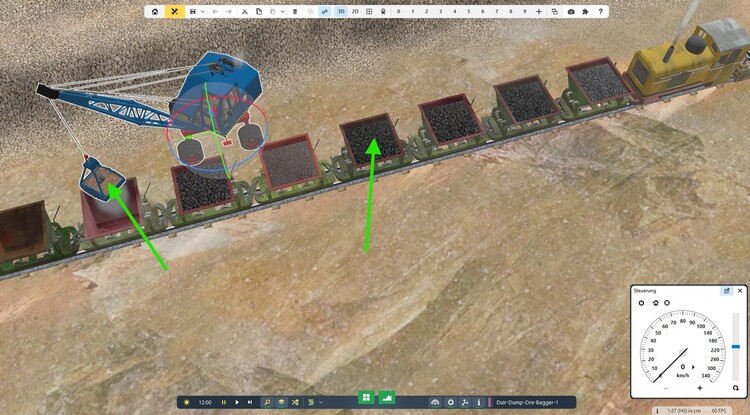This screenshot has width=750, height=415.
Task: Save the layout with the floppy icon
Action: [x=193, y=11]
